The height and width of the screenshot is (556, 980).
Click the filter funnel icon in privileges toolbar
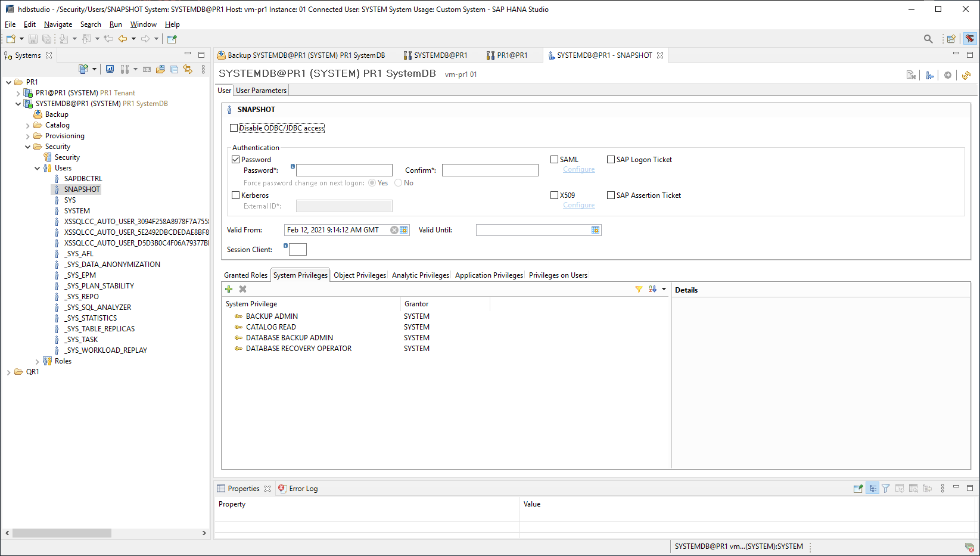[639, 289]
